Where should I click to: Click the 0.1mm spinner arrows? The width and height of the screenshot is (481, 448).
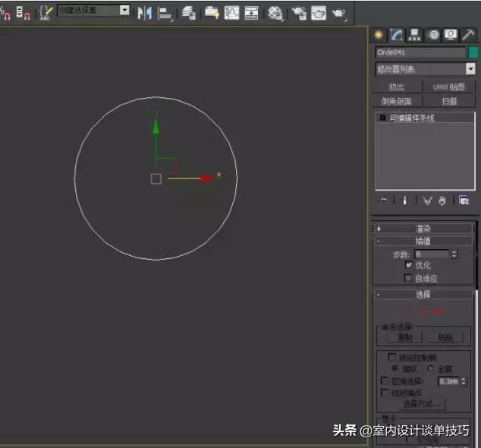(464, 381)
